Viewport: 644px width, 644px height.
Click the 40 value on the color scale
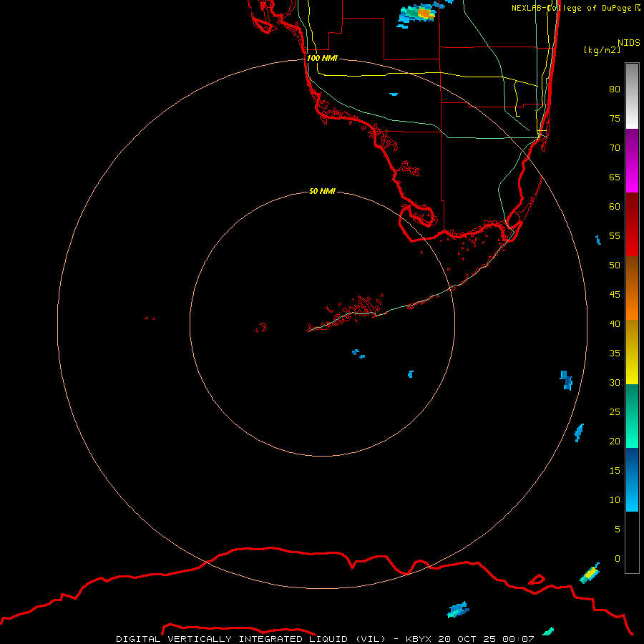coord(615,323)
